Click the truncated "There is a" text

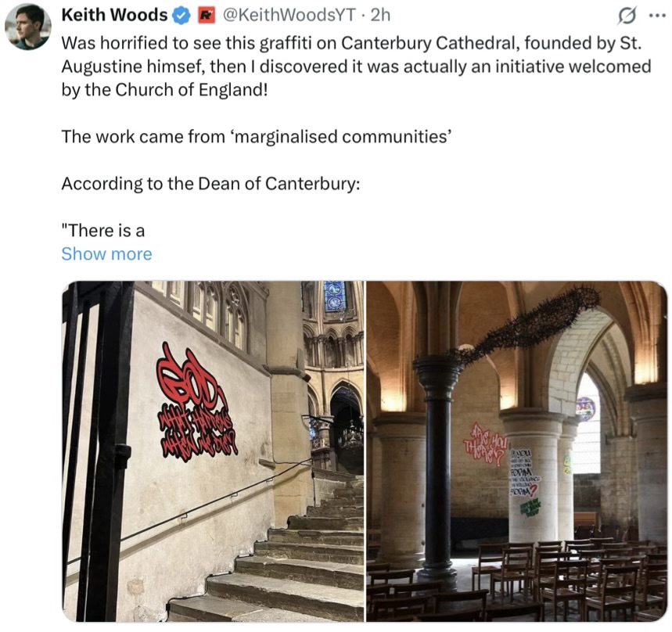tap(103, 231)
